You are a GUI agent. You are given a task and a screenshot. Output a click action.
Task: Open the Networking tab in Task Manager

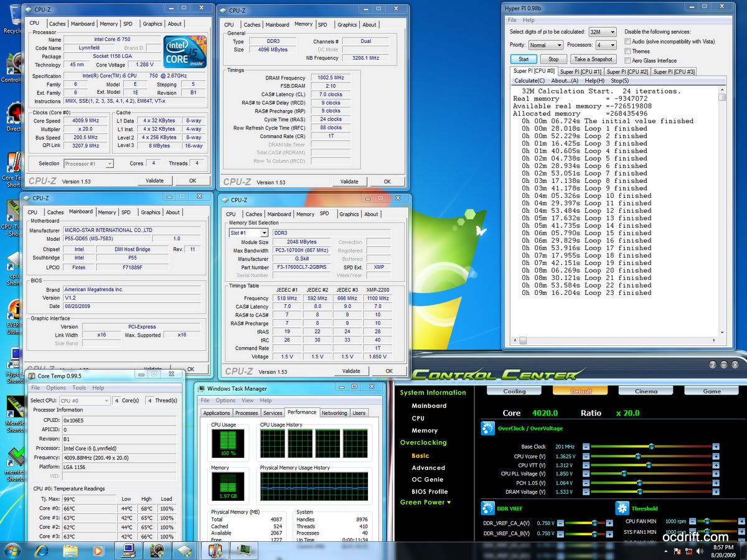pyautogui.click(x=334, y=413)
